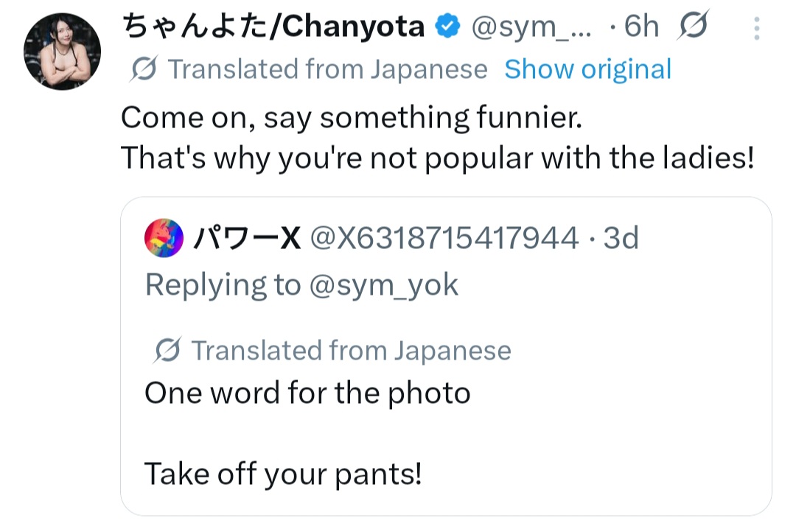Viewport: 796px width, 532px height.
Task: Click the @sym_... handle in header
Action: click(531, 27)
